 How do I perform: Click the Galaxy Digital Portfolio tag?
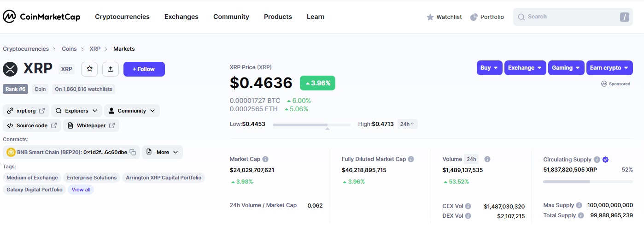pyautogui.click(x=35, y=190)
